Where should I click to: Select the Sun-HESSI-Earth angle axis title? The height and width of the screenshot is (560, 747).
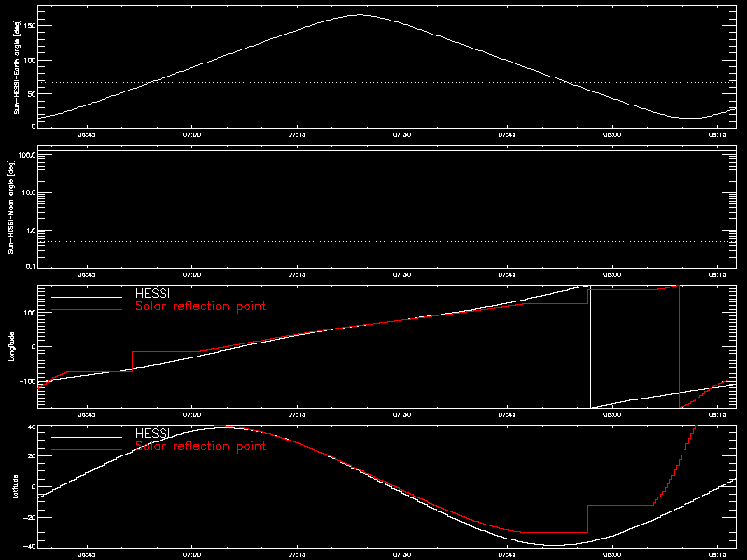[x=16, y=66]
